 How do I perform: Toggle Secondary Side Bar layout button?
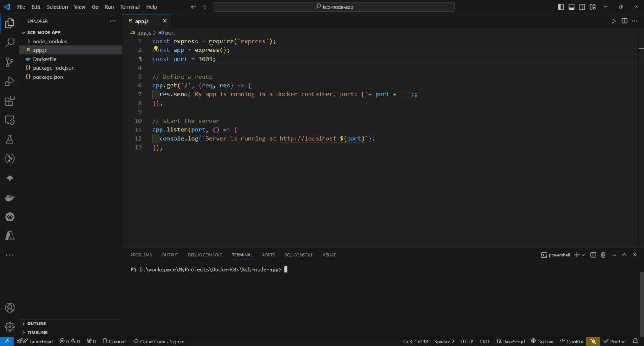click(582, 7)
